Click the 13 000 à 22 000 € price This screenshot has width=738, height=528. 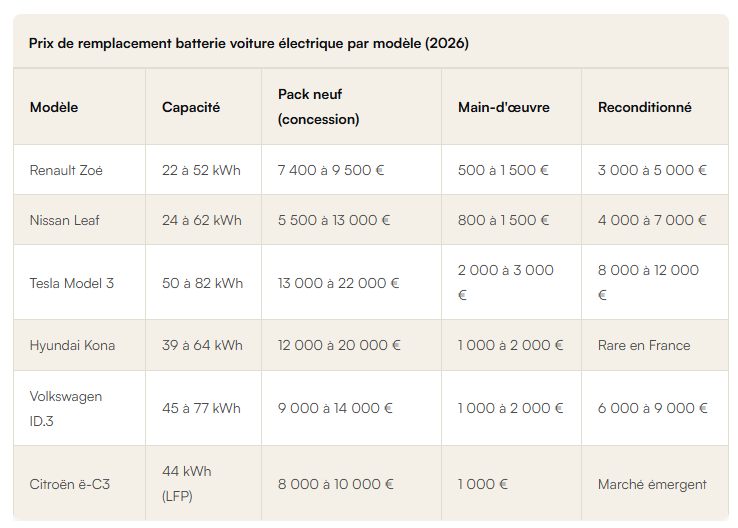coord(338,283)
